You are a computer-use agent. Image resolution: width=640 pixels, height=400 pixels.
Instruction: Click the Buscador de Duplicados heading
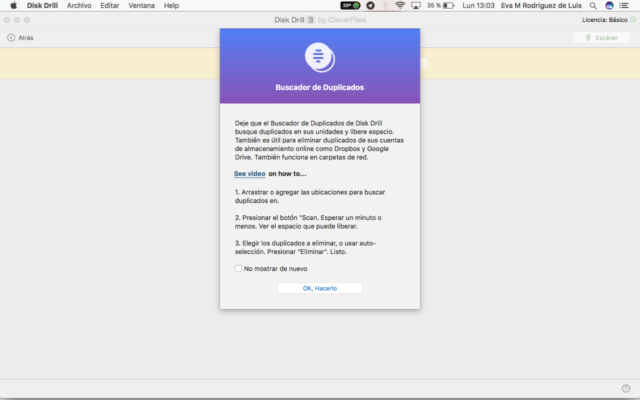pyautogui.click(x=320, y=87)
